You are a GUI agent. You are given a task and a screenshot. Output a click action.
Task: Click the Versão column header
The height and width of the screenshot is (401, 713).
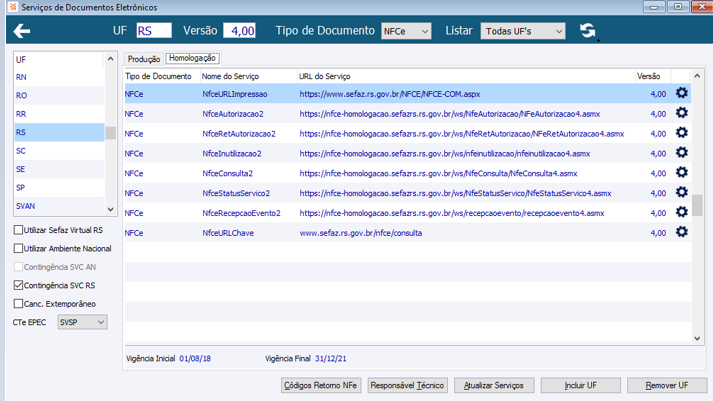tap(653, 76)
